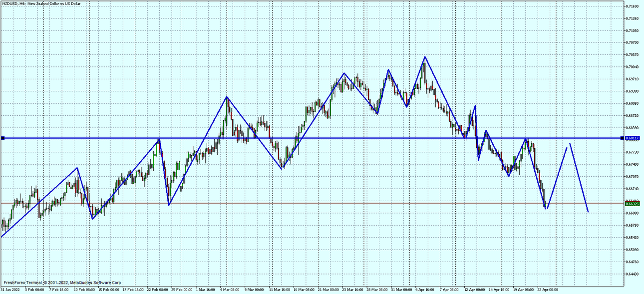Click the 11 Mar 16:00 time label
This screenshot has height=294, width=644.
click(x=280, y=290)
